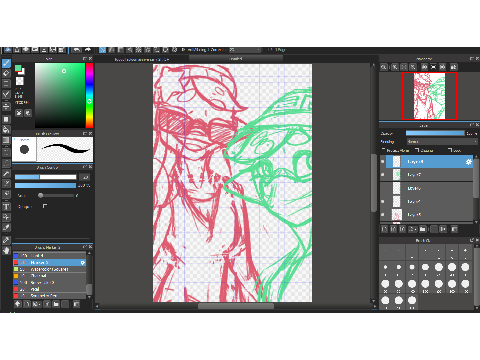Click the layer opacity slider
The height and width of the screenshot is (360, 480).
coord(435,133)
